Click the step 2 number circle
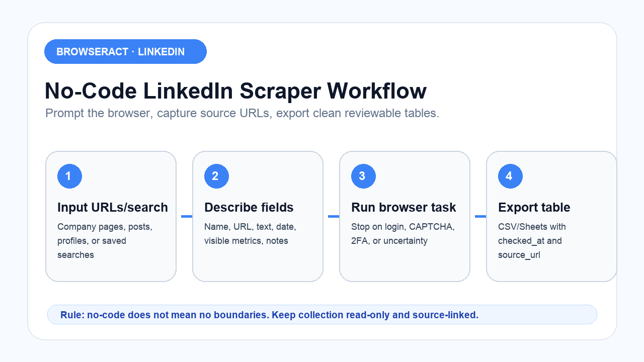The image size is (644, 362). coord(216,176)
